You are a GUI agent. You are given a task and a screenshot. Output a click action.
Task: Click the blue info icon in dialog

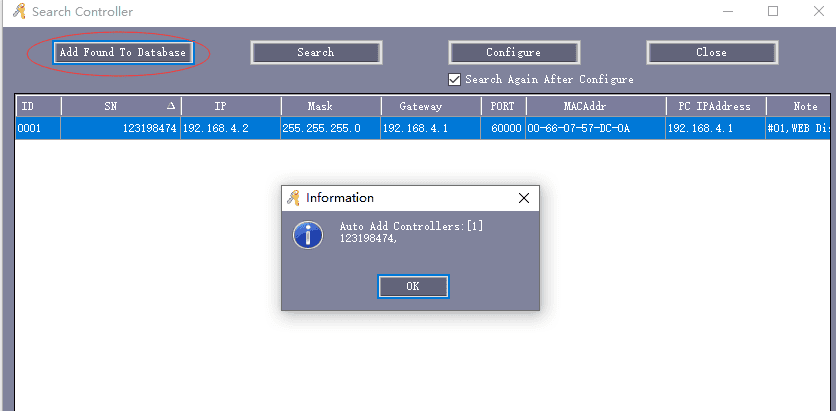click(x=307, y=235)
